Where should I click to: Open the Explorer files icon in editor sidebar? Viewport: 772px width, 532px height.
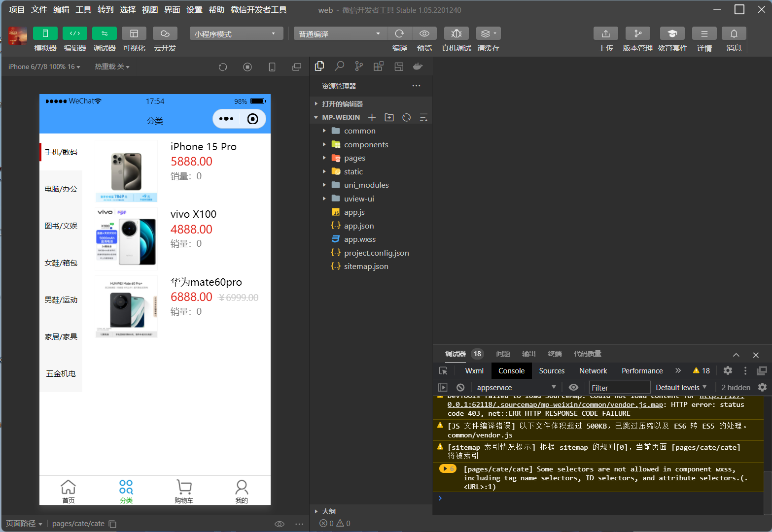(319, 66)
